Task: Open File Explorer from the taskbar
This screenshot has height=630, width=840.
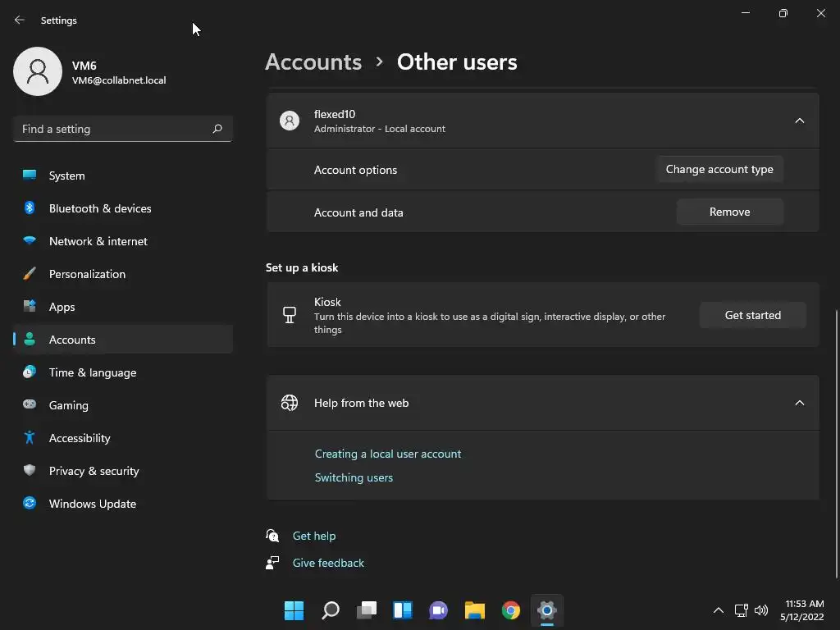Action: click(475, 610)
